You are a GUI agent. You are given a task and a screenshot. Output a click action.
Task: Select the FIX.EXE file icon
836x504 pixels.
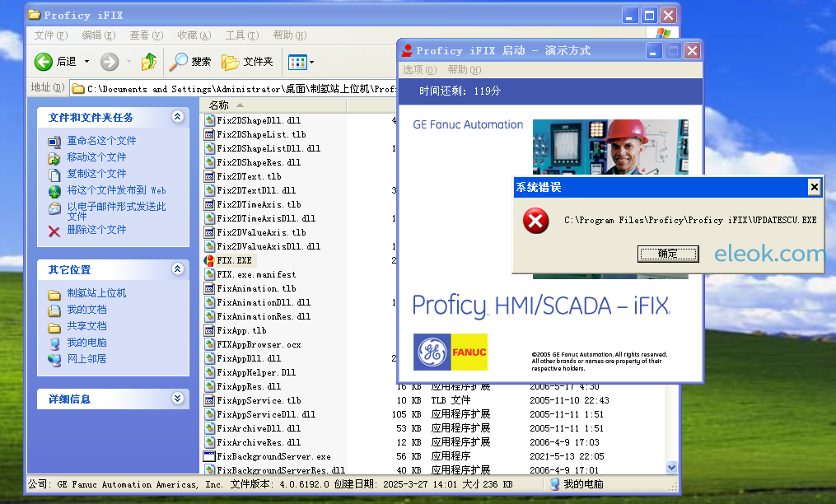coord(209,261)
